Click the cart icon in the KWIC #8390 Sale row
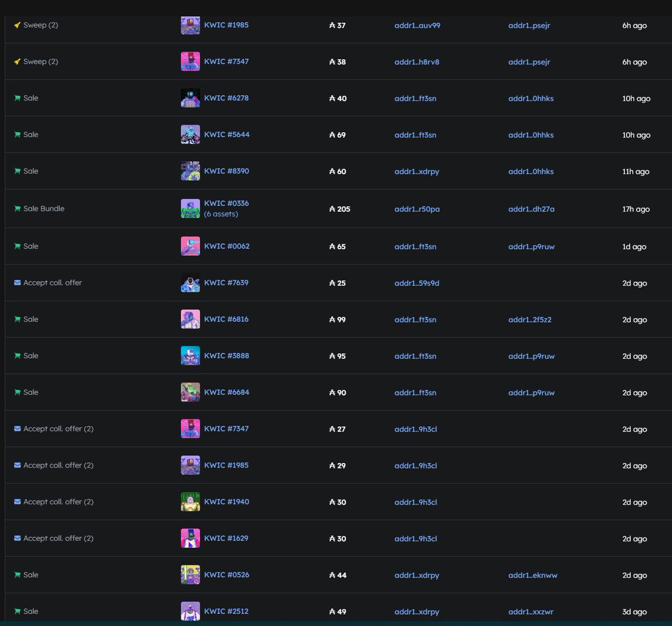Screen dimensions: 672x626 point(17,171)
